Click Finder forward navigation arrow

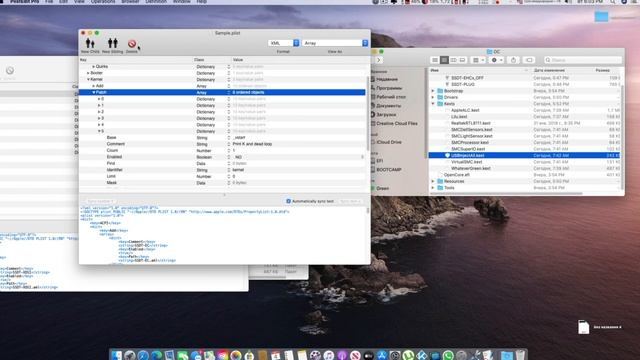(x=378, y=60)
